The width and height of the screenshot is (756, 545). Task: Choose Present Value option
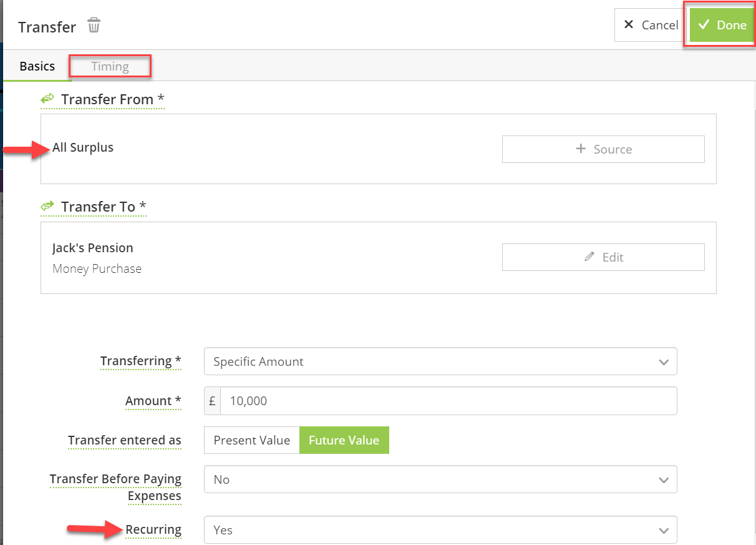pos(252,440)
